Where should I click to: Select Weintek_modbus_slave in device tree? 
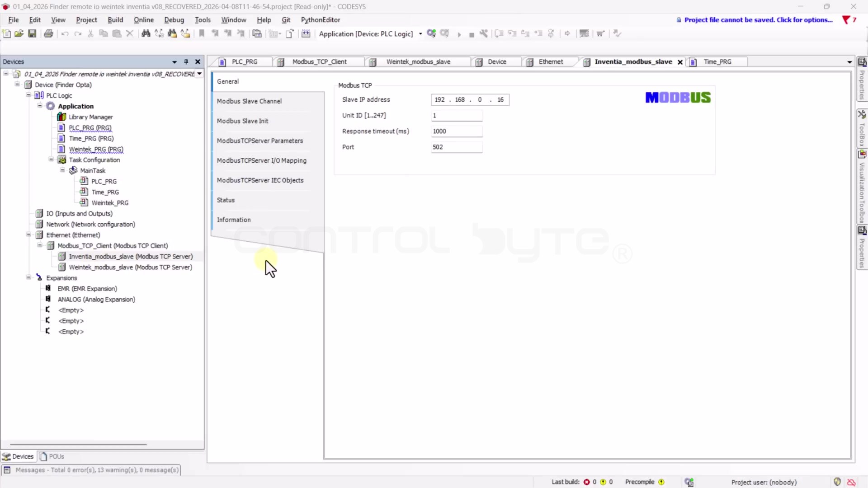click(130, 267)
